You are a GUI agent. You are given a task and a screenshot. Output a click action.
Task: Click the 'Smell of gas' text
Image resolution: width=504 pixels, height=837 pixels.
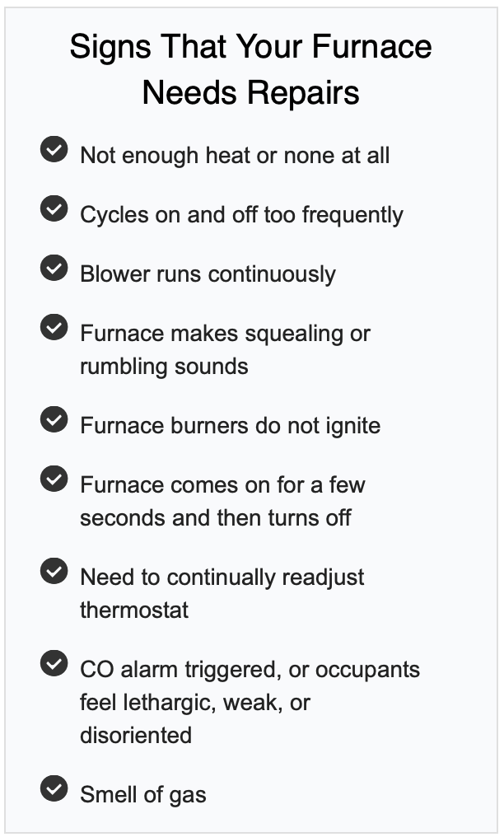[143, 795]
